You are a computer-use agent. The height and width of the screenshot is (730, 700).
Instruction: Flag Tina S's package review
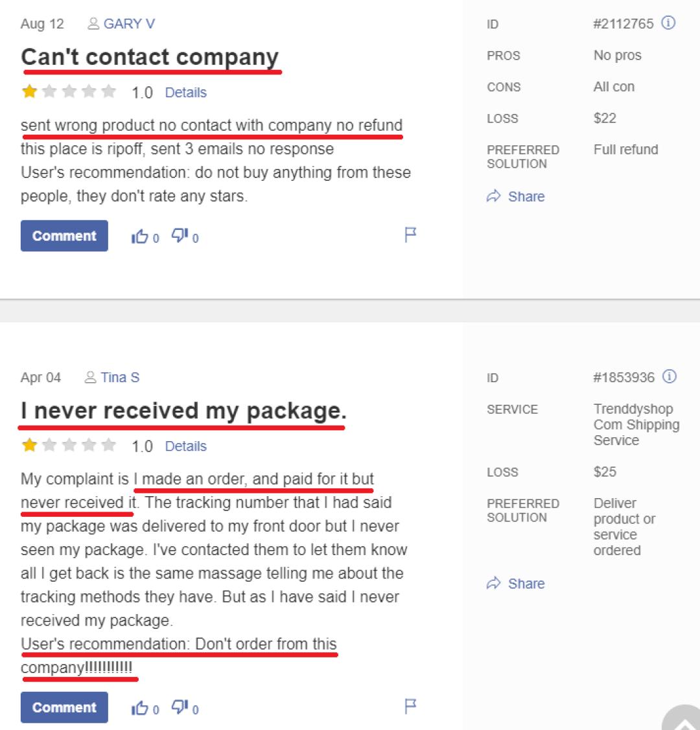[x=410, y=706]
